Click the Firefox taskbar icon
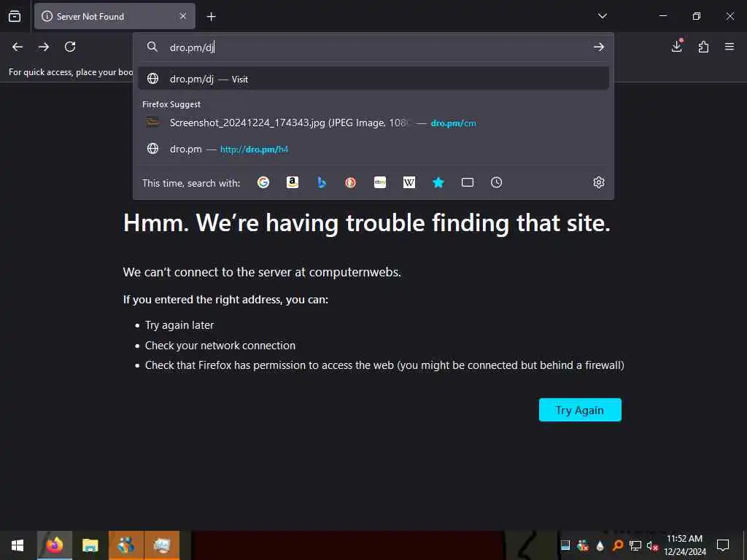747x560 pixels. click(x=55, y=545)
